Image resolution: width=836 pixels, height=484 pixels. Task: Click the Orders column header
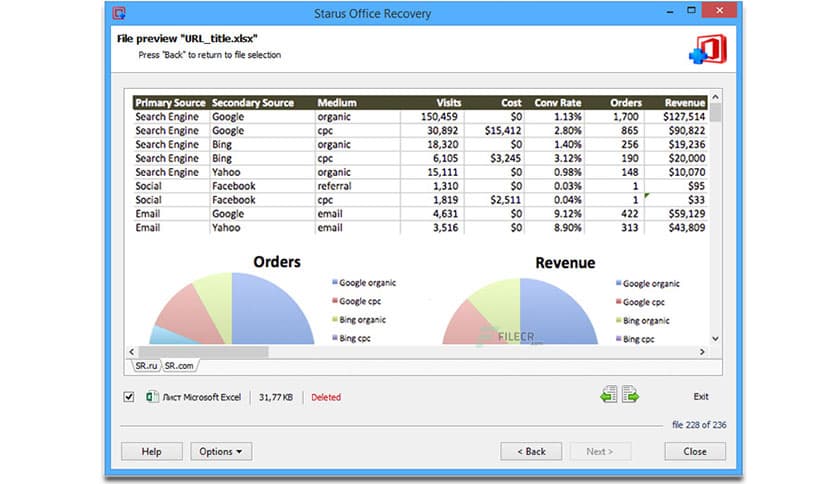pos(626,103)
